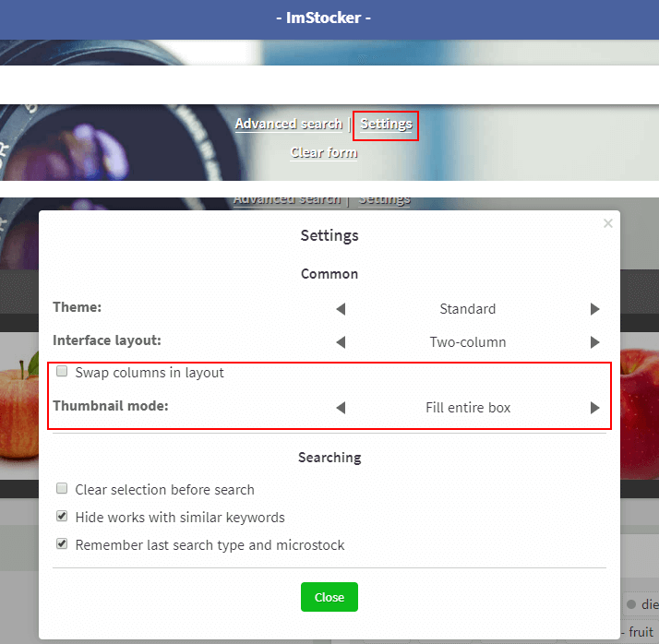The width and height of the screenshot is (659, 644).
Task: Uncheck Remember last search type and microstock
Action: pos(62,543)
